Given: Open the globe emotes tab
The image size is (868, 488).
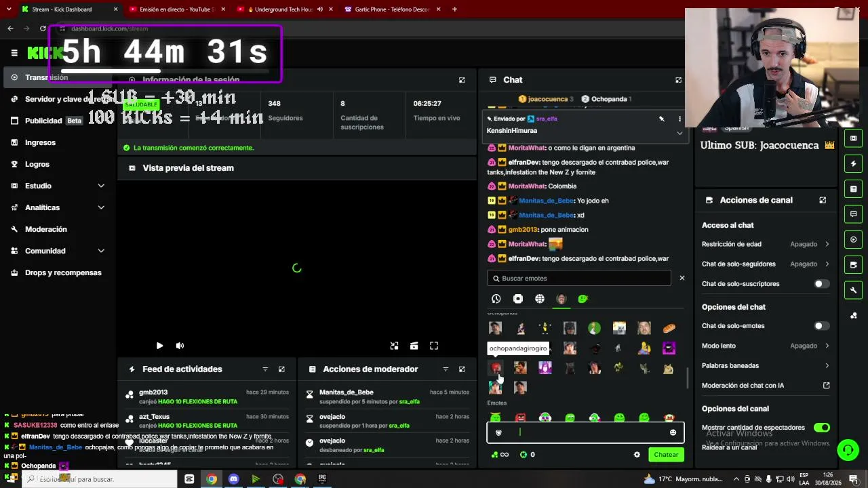Looking at the screenshot, I should tap(540, 299).
